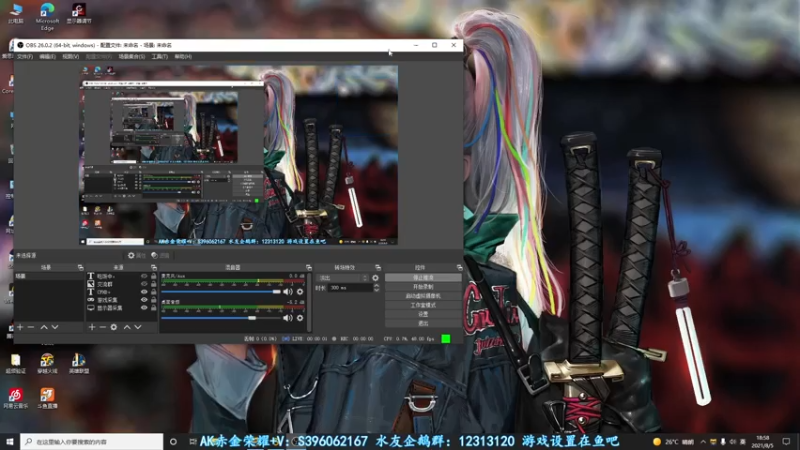The image size is (800, 450).
Task: Click the 开始录制 (start recording) button
Action: (x=423, y=287)
